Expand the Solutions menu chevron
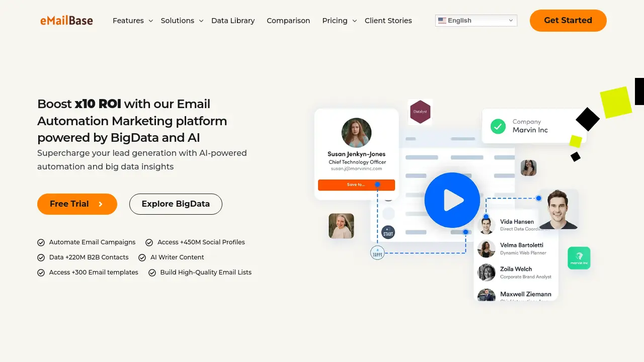644x362 pixels. 201,21
